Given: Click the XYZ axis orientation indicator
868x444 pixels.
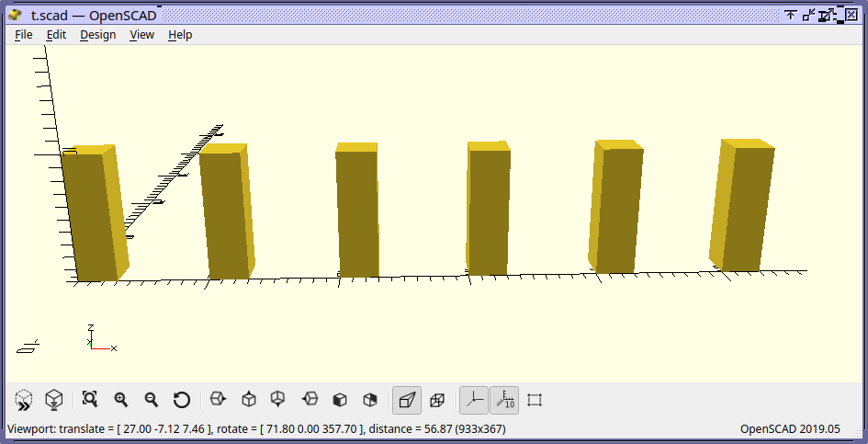Looking at the screenshot, I should tap(101, 337).
